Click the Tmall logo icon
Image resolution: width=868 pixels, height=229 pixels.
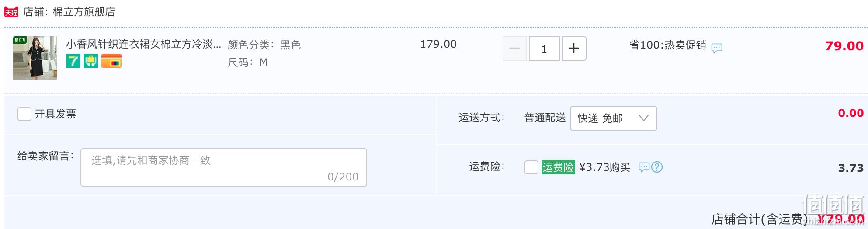(x=11, y=12)
